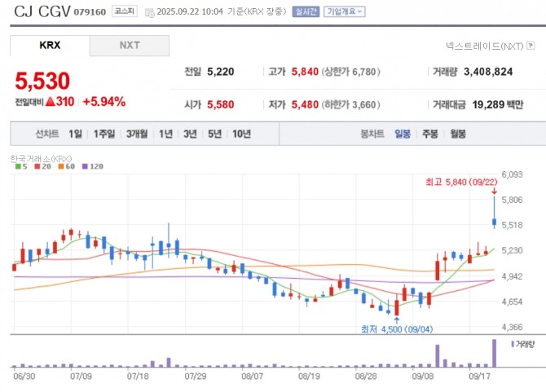
Task: Show the 3년 line chart
Action: [190, 134]
